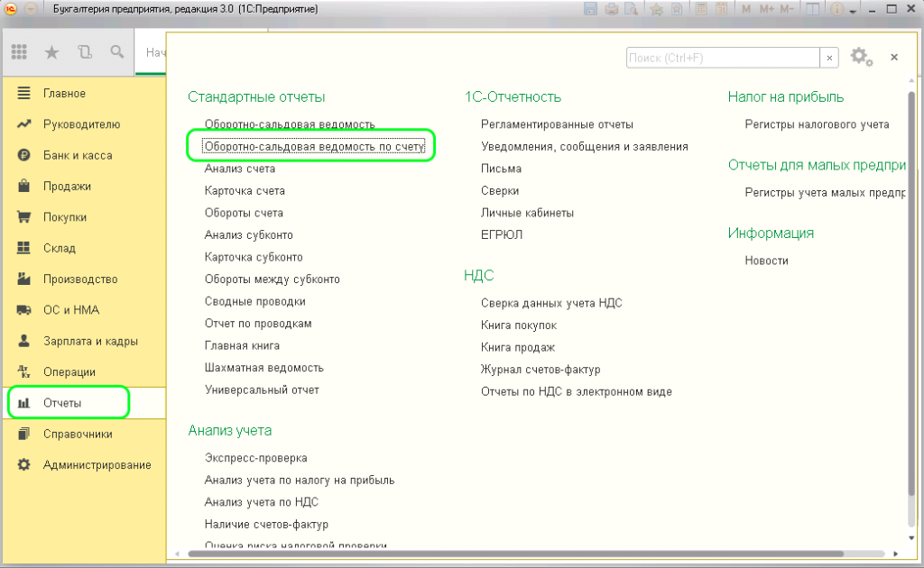The width and height of the screenshot is (924, 568).
Task: Click the Поиск (Ctrl+F) search field
Action: (722, 58)
